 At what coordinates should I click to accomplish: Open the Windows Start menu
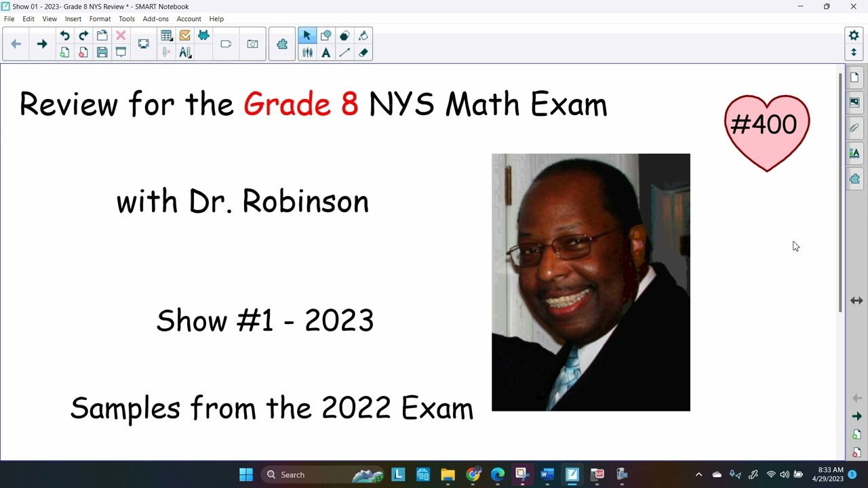coord(246,474)
